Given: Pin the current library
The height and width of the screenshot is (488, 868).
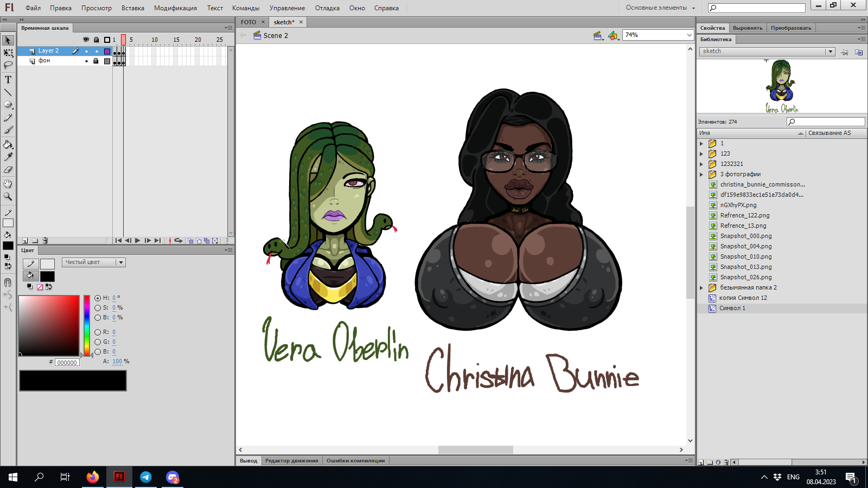Looking at the screenshot, I should coord(845,52).
